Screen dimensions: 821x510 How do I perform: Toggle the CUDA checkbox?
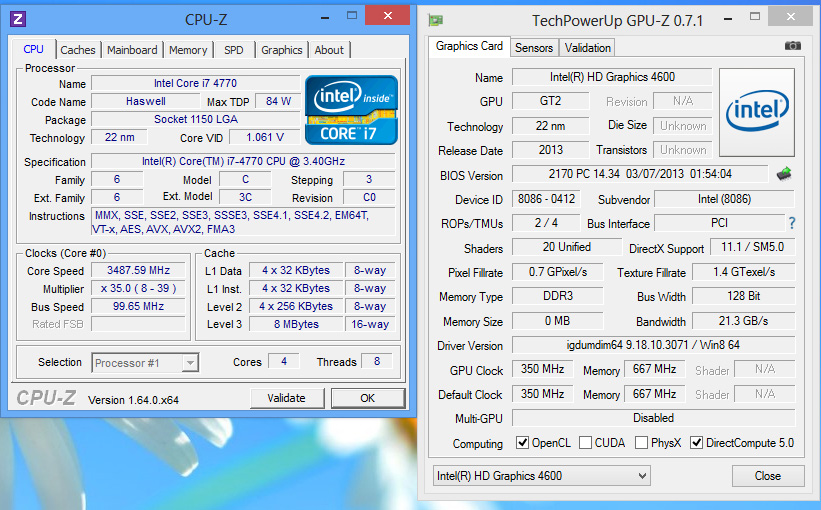point(585,443)
